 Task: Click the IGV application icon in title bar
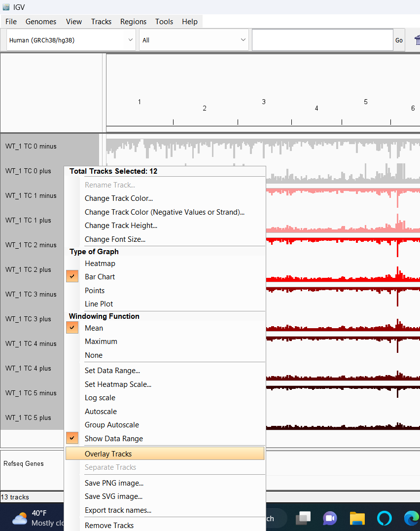coord(6,7)
